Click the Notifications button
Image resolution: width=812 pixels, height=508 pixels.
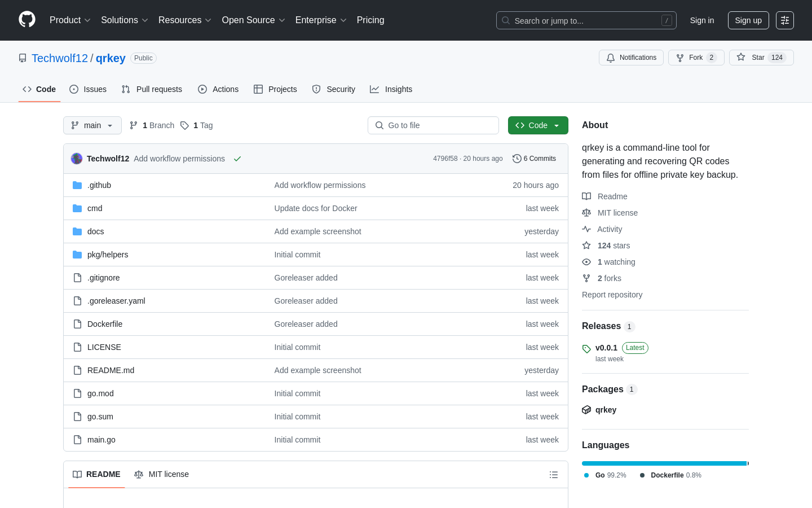631,58
